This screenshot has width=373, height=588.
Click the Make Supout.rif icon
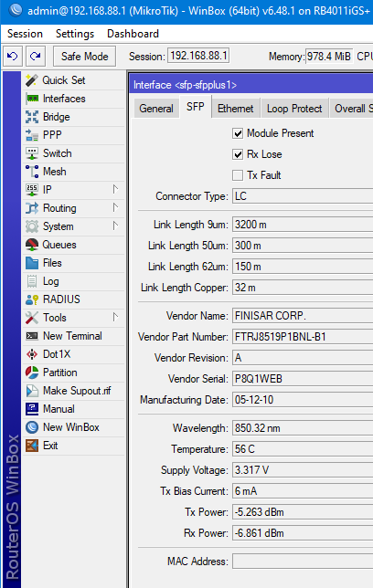pos(32,391)
